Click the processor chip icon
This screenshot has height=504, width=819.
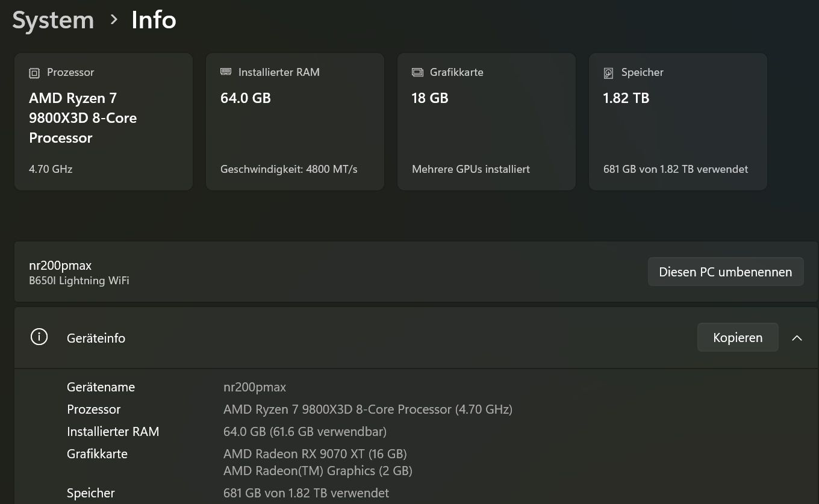(x=34, y=73)
